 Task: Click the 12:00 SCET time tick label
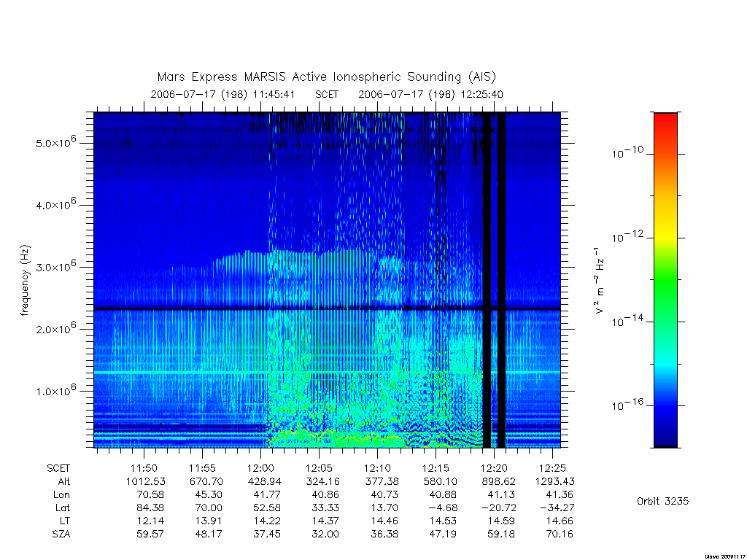point(260,468)
